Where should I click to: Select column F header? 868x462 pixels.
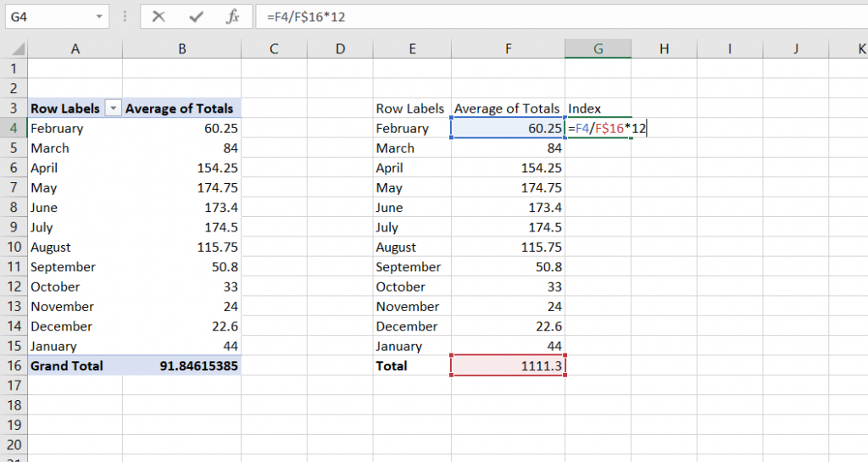pyautogui.click(x=508, y=49)
